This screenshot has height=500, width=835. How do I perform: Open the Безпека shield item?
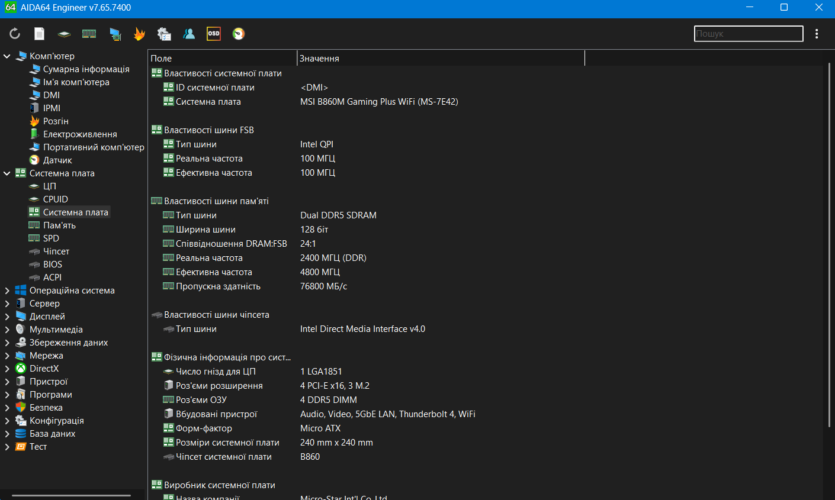click(x=46, y=408)
